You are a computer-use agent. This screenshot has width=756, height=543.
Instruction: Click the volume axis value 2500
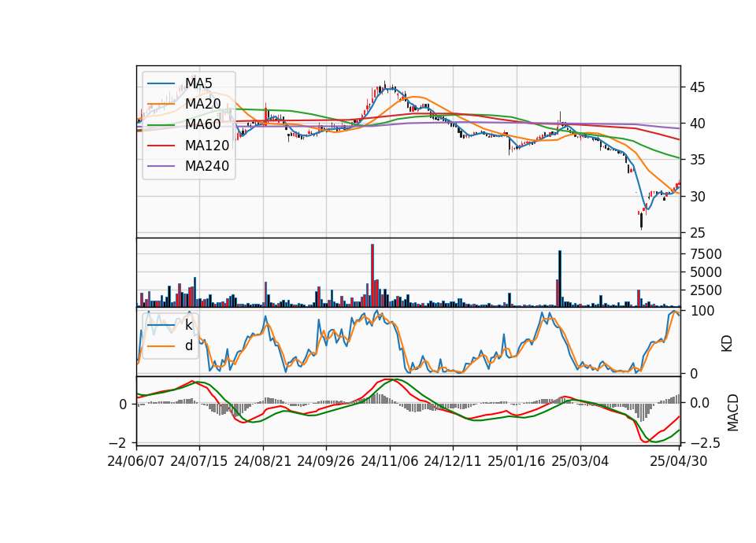[x=706, y=290]
